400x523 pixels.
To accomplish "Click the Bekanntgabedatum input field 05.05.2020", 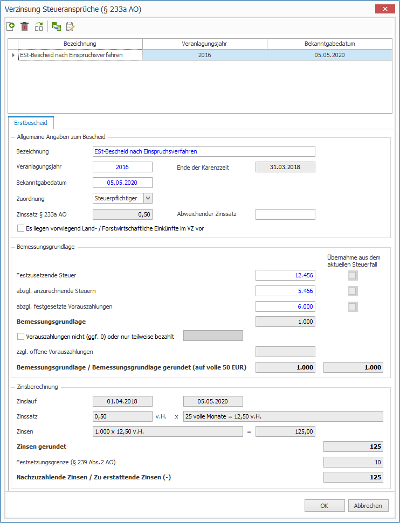I will coord(122,182).
